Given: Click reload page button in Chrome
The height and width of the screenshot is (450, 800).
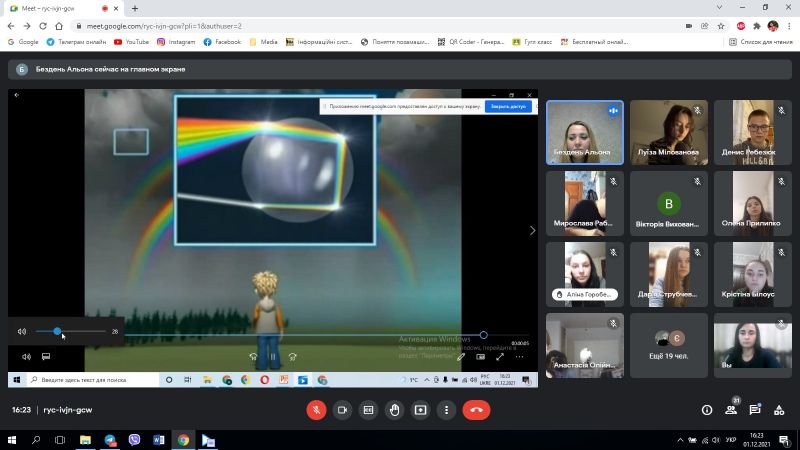Looking at the screenshot, I should 43,26.
